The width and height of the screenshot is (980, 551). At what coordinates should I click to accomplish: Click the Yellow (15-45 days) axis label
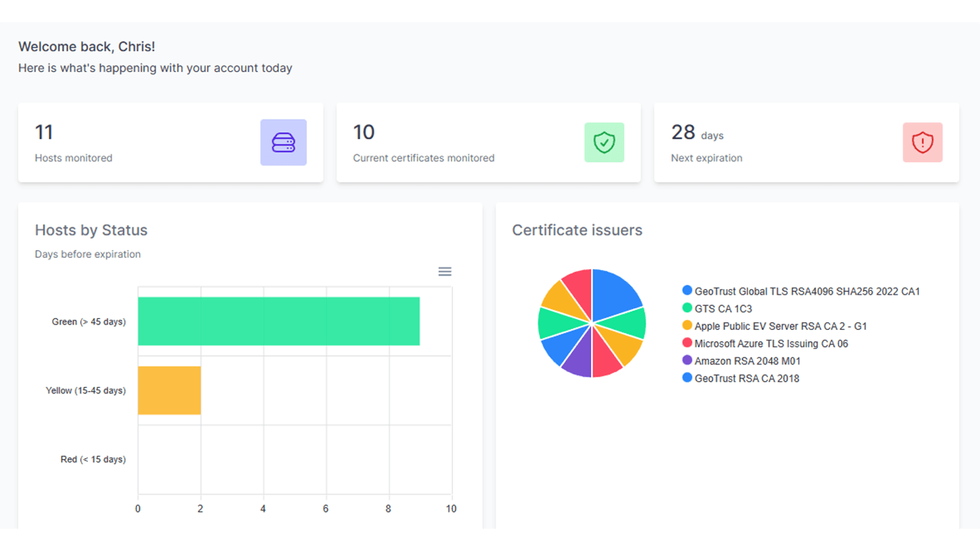(86, 391)
